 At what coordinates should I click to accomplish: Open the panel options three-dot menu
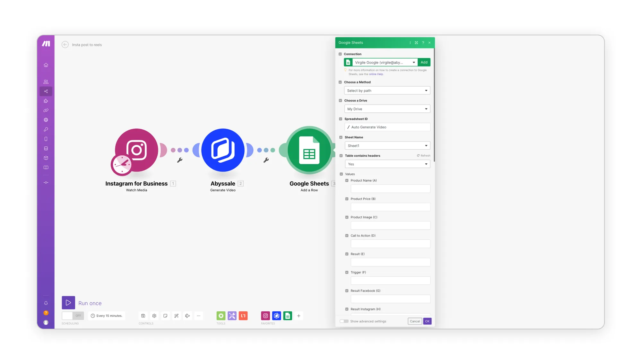tap(410, 43)
